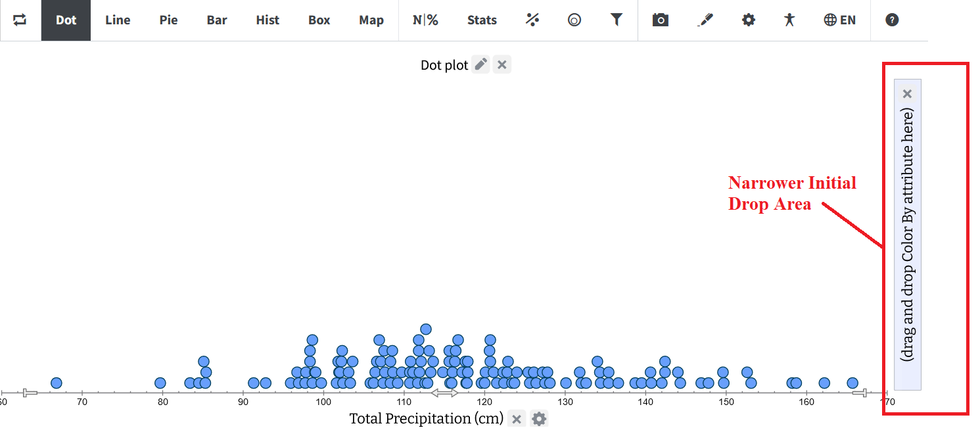The image size is (980, 432).
Task: Open the EN language selector
Action: click(x=840, y=20)
